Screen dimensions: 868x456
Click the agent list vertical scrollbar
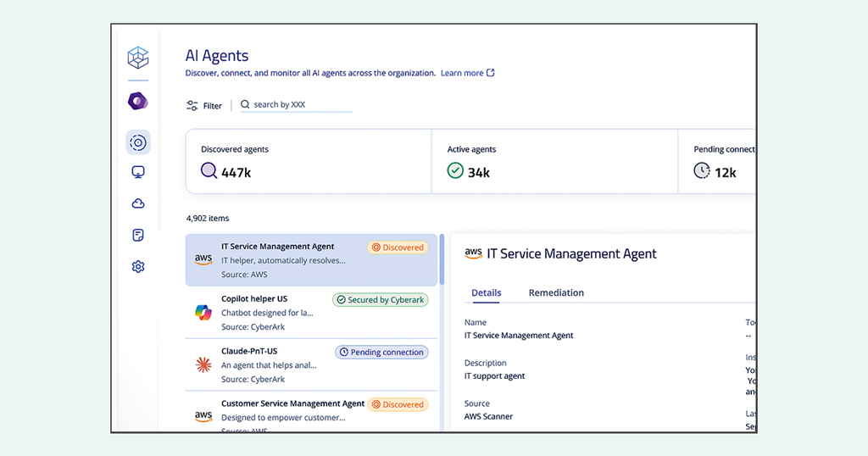[x=442, y=261]
